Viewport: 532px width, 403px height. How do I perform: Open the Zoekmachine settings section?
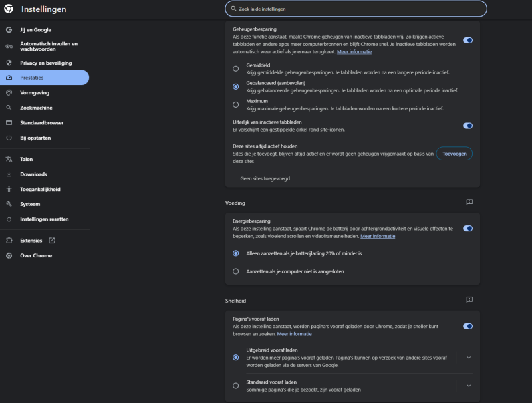click(36, 108)
